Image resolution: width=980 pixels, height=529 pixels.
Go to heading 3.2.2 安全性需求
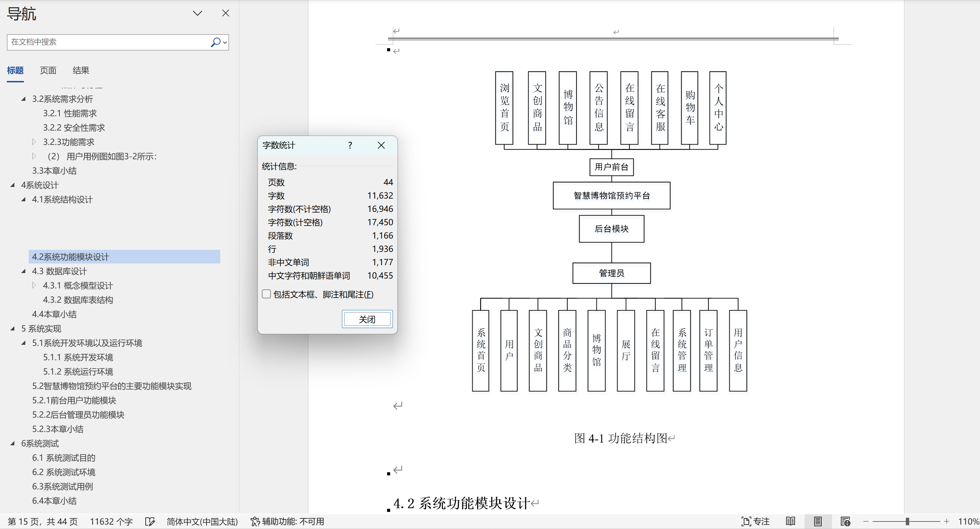[74, 128]
